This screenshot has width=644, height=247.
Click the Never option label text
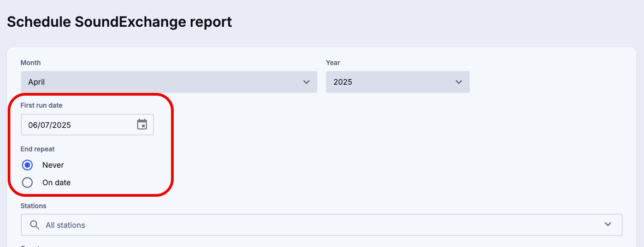click(x=53, y=165)
